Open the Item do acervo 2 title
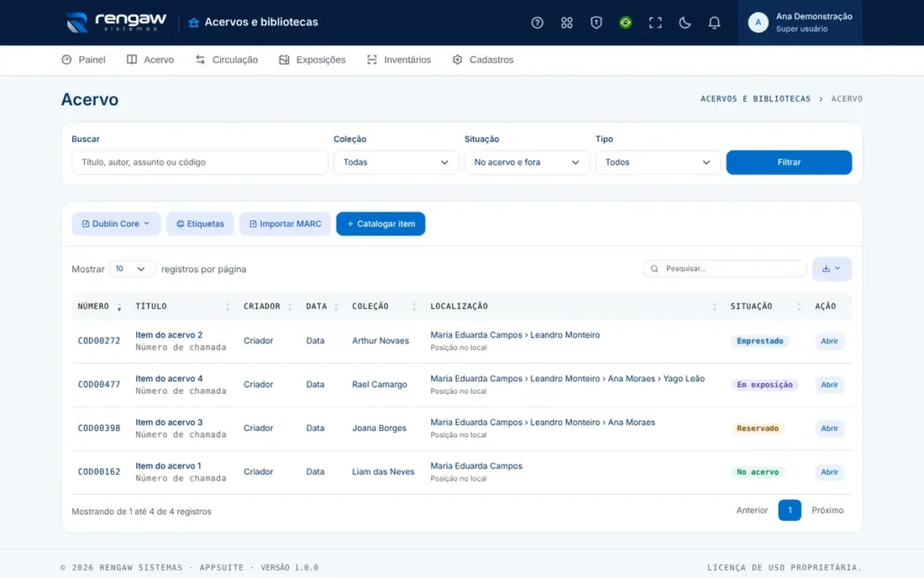This screenshot has height=578, width=924. point(169,335)
